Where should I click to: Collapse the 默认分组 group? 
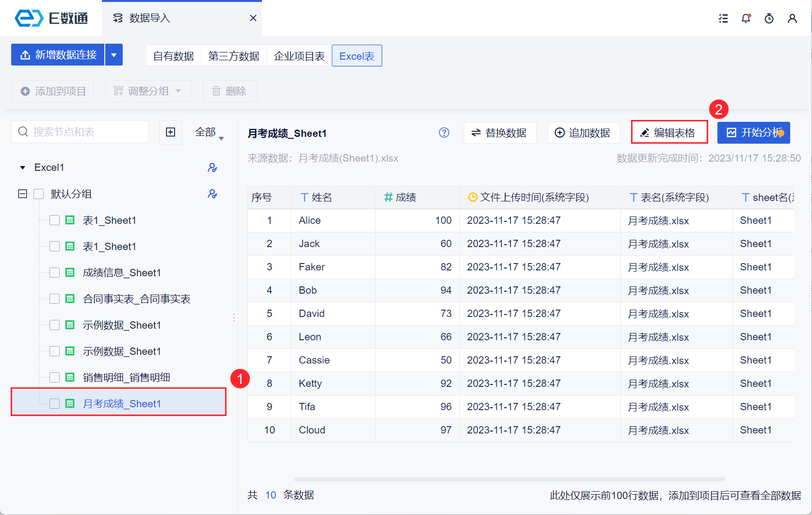tap(22, 194)
